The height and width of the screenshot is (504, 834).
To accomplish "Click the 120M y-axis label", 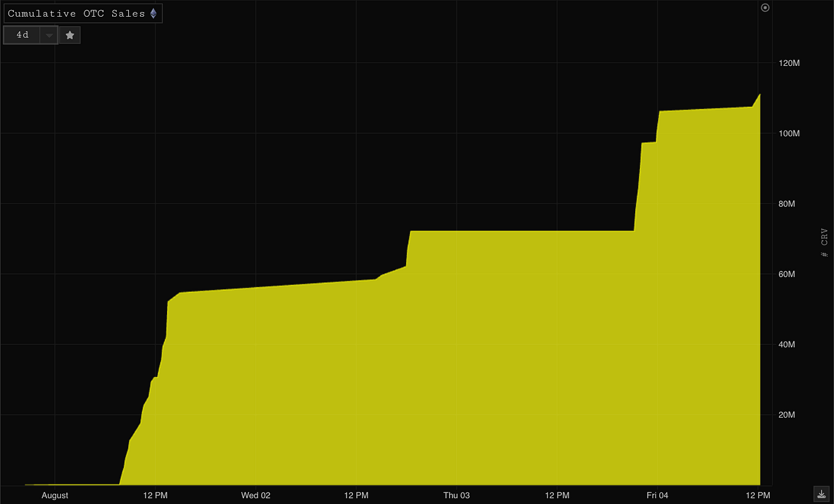I will [789, 63].
